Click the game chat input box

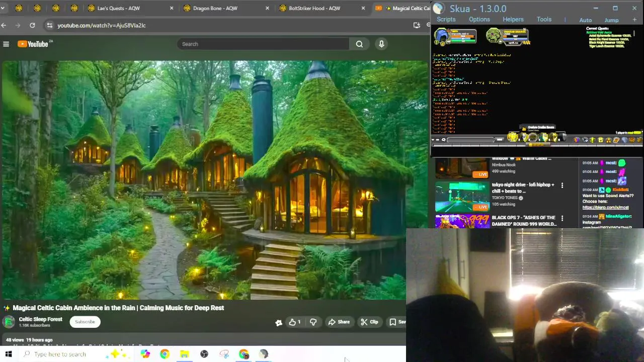pos(470,139)
